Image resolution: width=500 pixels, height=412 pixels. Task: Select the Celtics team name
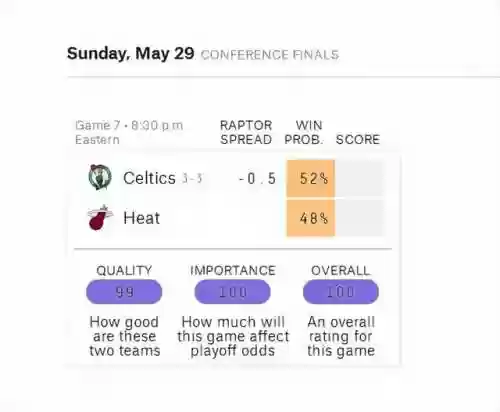coord(149,178)
